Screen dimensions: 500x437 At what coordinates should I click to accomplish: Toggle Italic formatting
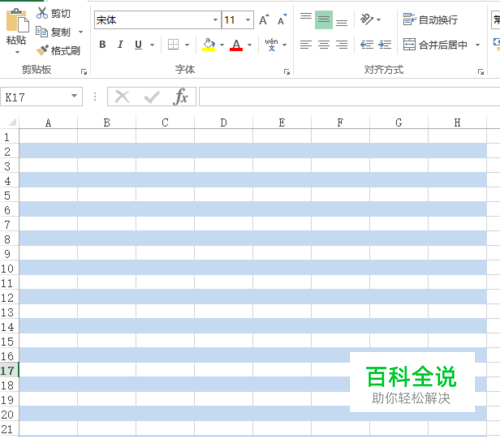pos(120,44)
